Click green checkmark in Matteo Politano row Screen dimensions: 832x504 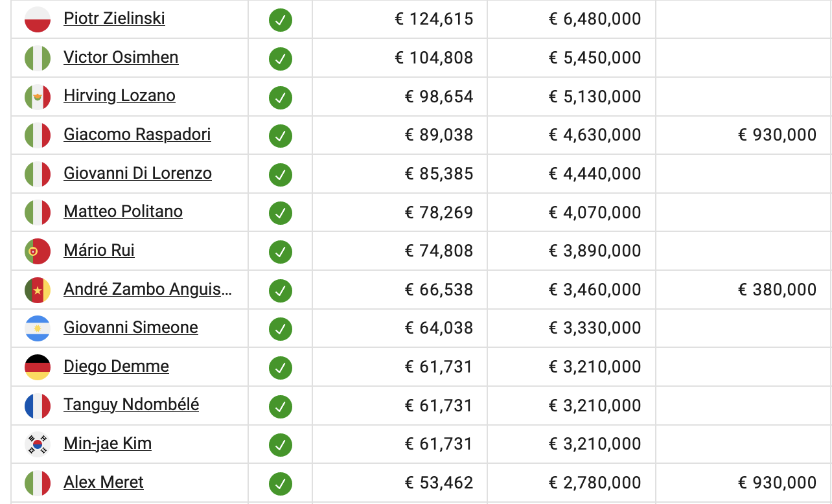pyautogui.click(x=281, y=213)
